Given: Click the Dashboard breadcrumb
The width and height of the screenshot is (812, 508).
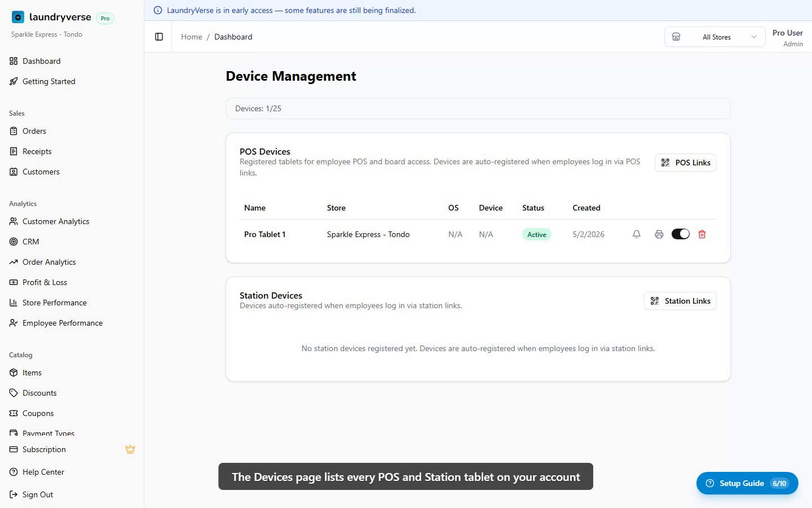Looking at the screenshot, I should pos(233,37).
